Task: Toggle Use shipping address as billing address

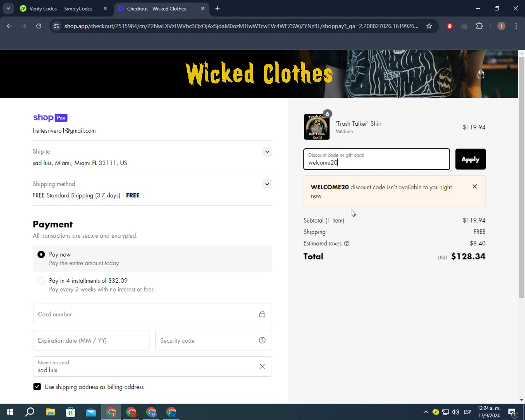Action: [x=37, y=387]
